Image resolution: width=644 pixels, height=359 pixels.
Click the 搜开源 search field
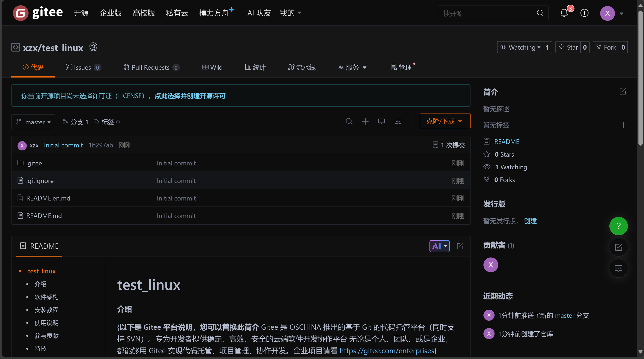(488, 13)
